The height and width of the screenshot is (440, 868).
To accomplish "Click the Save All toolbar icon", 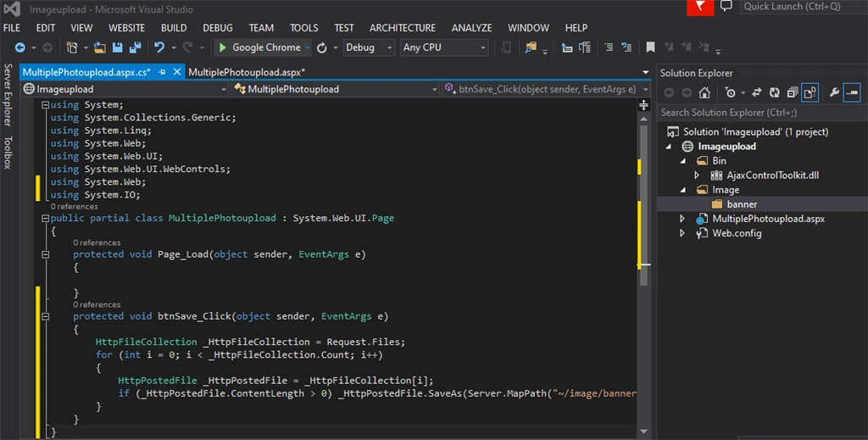I will (135, 47).
